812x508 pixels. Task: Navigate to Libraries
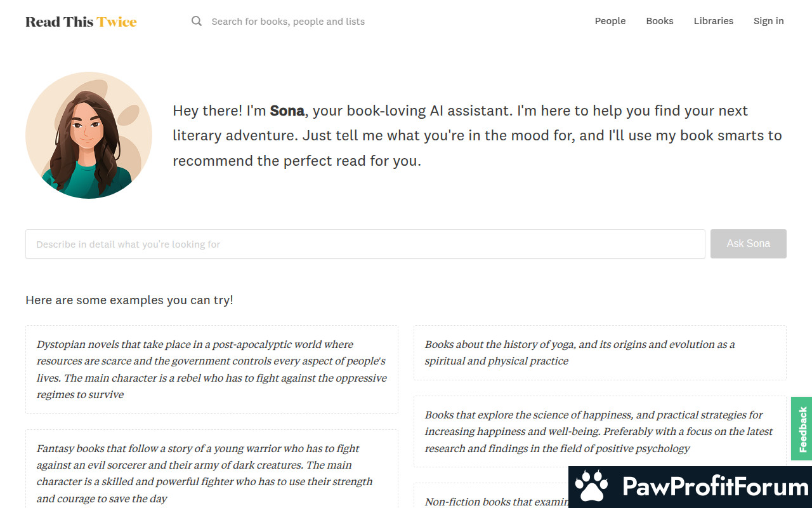click(x=714, y=21)
